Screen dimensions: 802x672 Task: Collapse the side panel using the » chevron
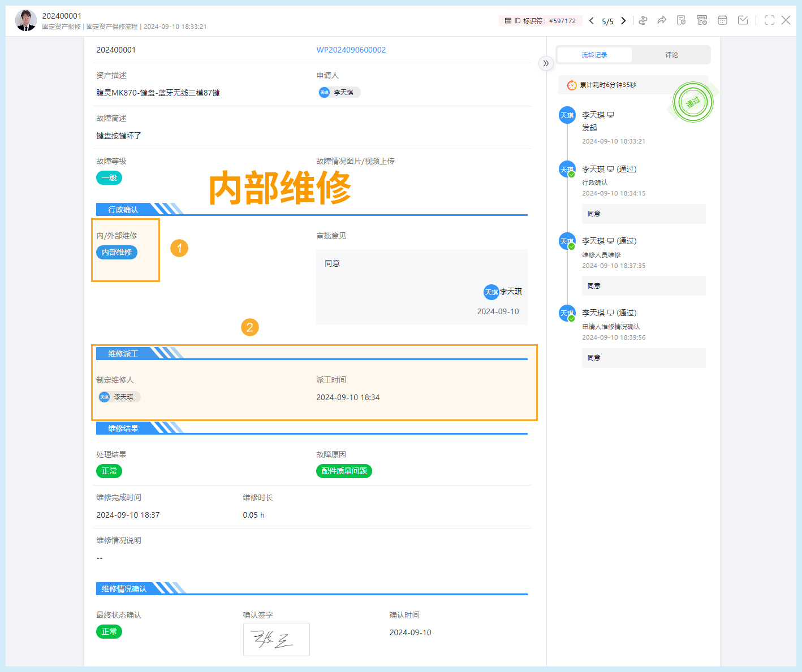coord(546,64)
